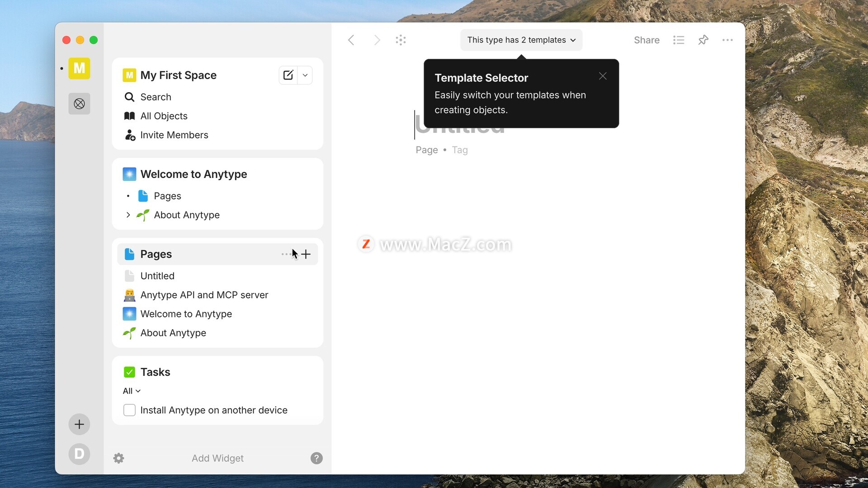Image resolution: width=868 pixels, height=488 pixels.
Task: Go forward using the right arrow
Action: coord(377,40)
